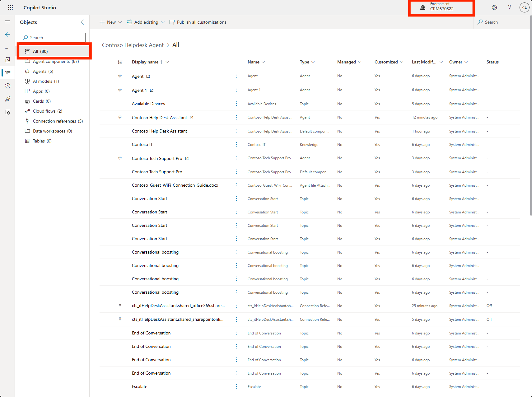Image resolution: width=532 pixels, height=397 pixels.
Task: Open more options for Available Devices row
Action: [x=236, y=104]
